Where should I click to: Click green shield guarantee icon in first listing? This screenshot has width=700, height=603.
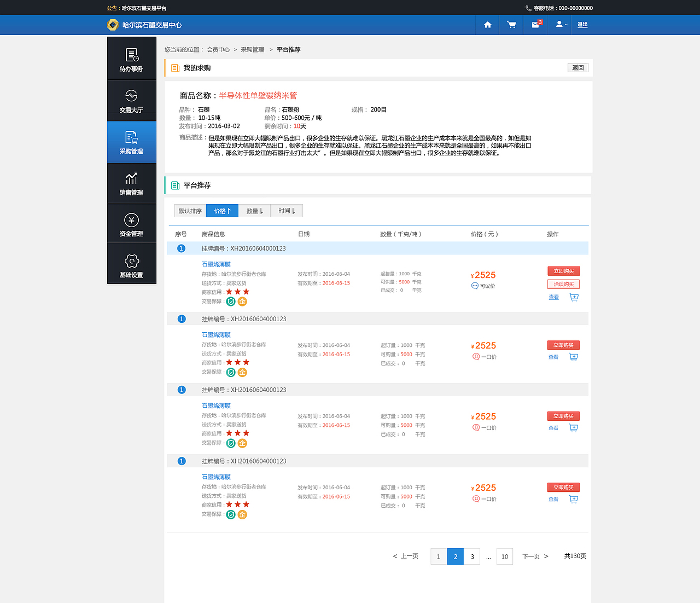pos(231,301)
